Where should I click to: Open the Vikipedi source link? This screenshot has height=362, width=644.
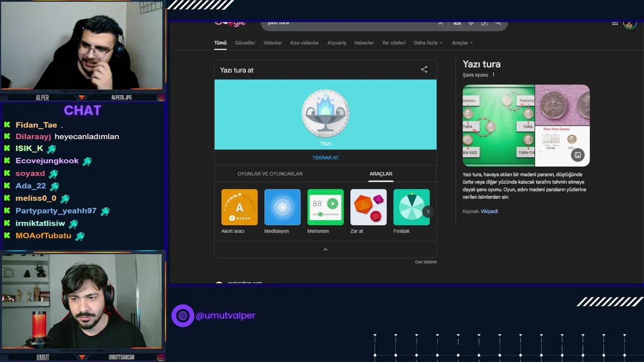click(489, 211)
